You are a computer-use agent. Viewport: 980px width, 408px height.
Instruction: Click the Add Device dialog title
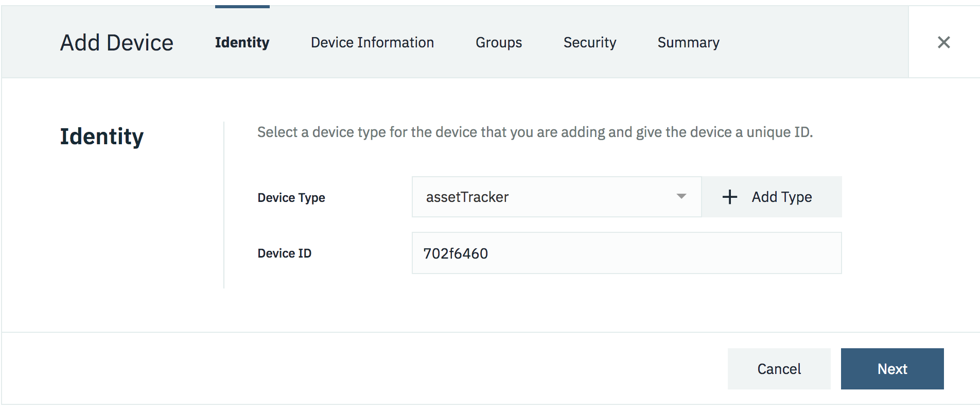[117, 43]
